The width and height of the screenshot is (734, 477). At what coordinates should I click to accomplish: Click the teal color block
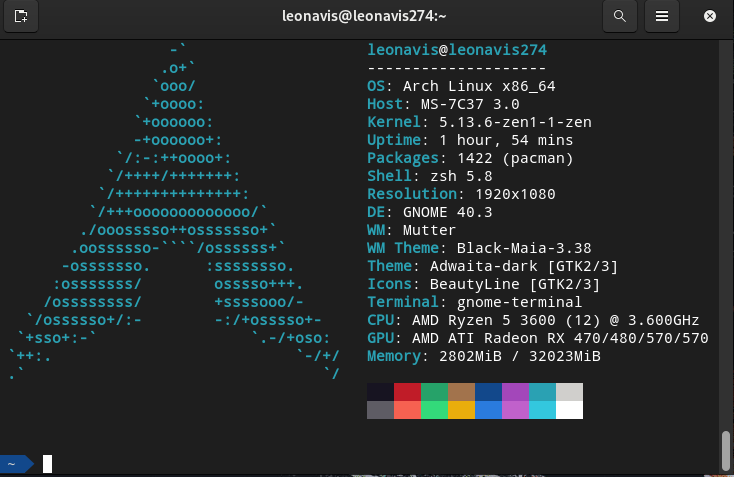[x=543, y=392]
